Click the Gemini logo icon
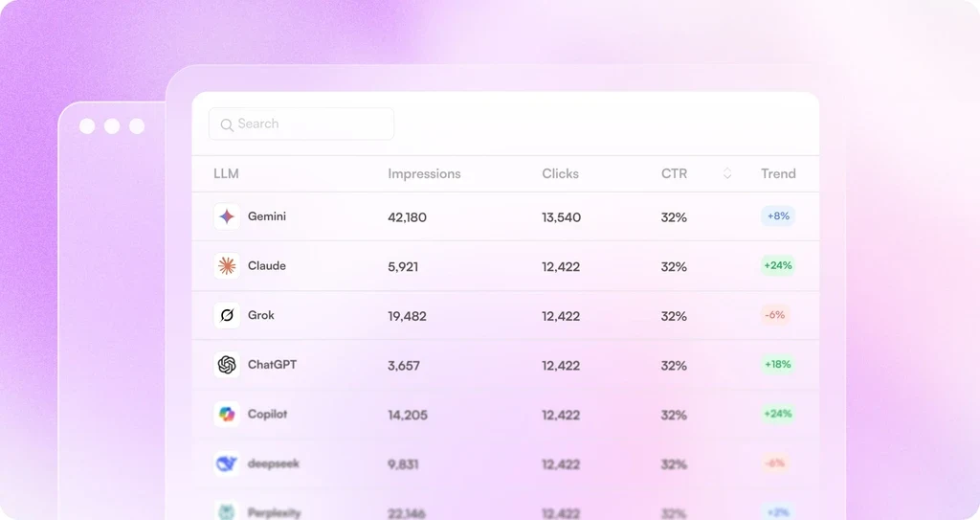This screenshot has width=980, height=520. (x=227, y=216)
